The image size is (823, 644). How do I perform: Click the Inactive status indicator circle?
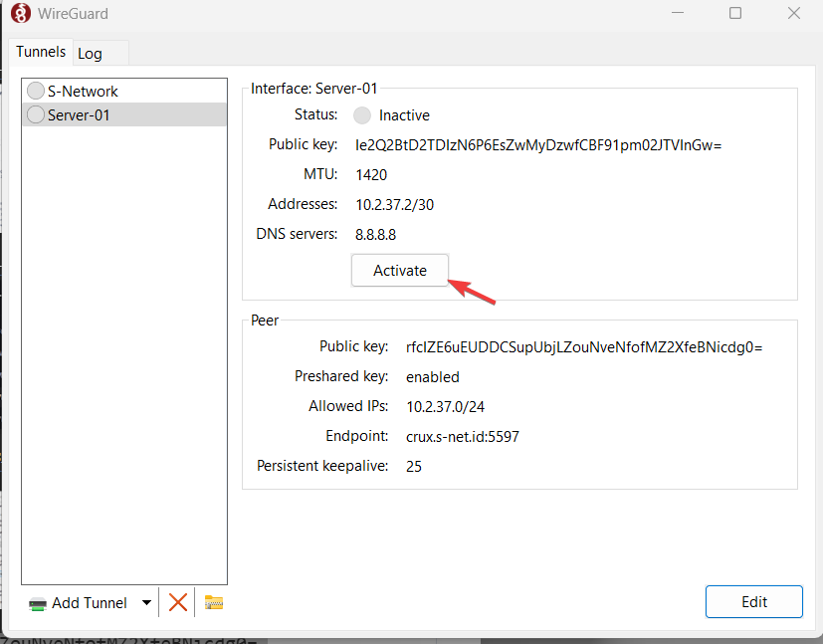tap(362, 115)
